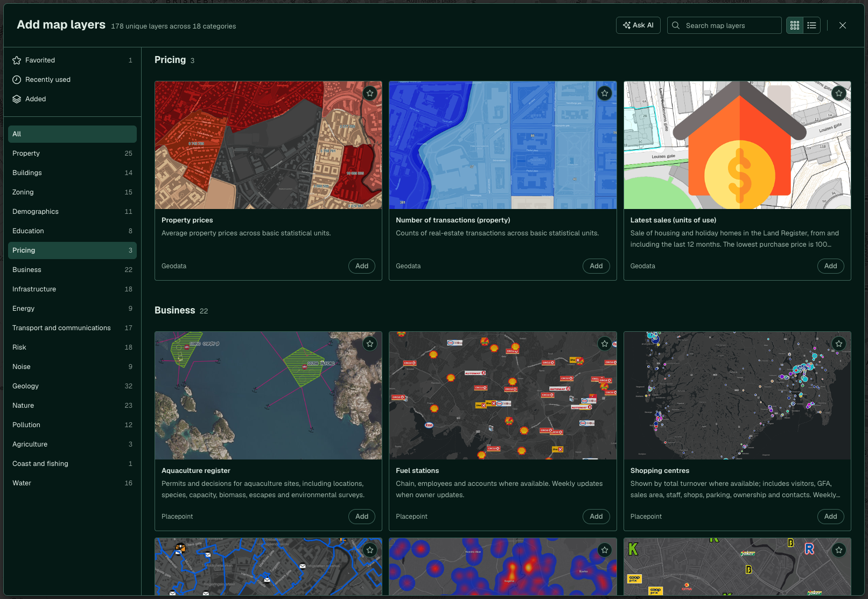Switch to grid view

click(795, 25)
